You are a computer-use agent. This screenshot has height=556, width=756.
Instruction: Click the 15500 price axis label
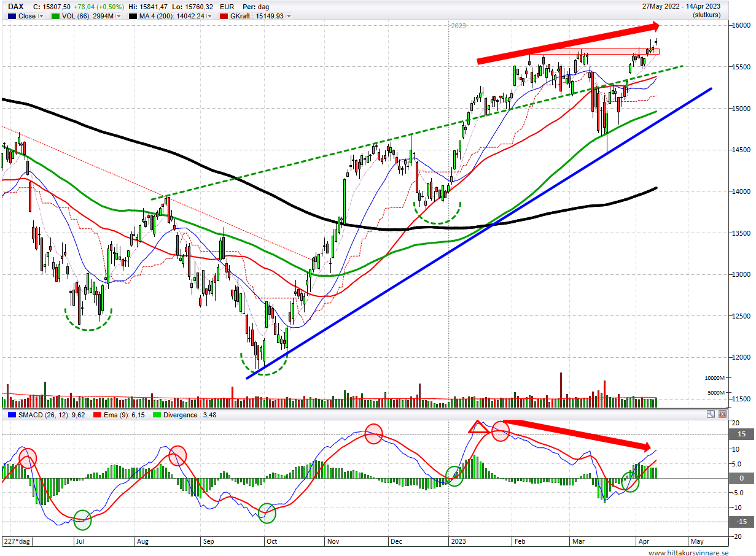[x=740, y=67]
